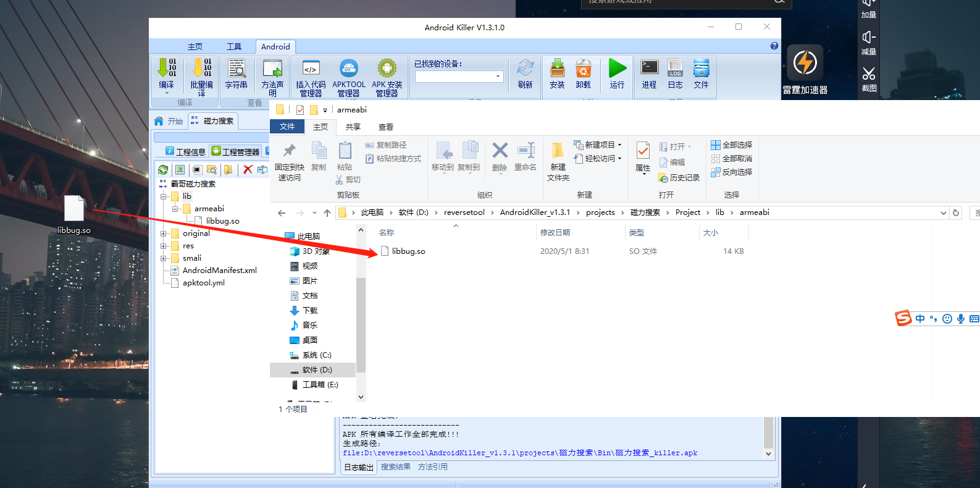Open the 字符串 strings viewer
The height and width of the screenshot is (488, 980).
coord(236,69)
